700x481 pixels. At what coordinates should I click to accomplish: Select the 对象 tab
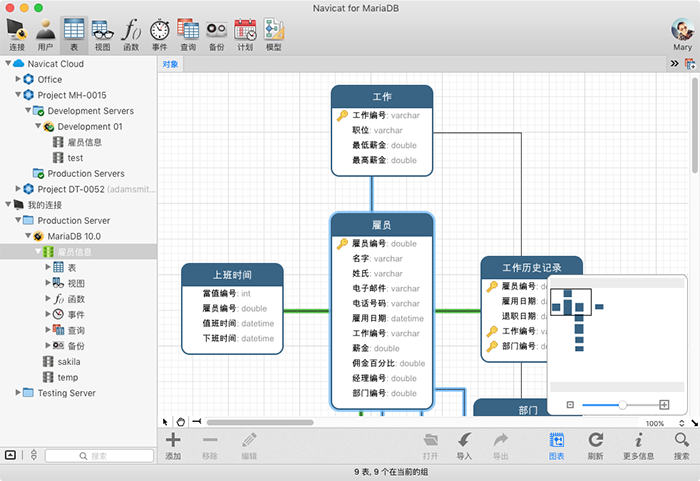pyautogui.click(x=171, y=64)
